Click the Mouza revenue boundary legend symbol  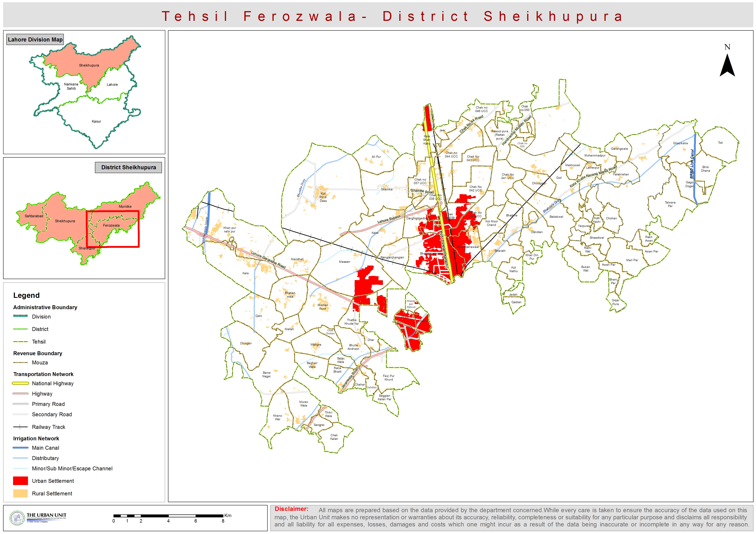[x=20, y=362]
